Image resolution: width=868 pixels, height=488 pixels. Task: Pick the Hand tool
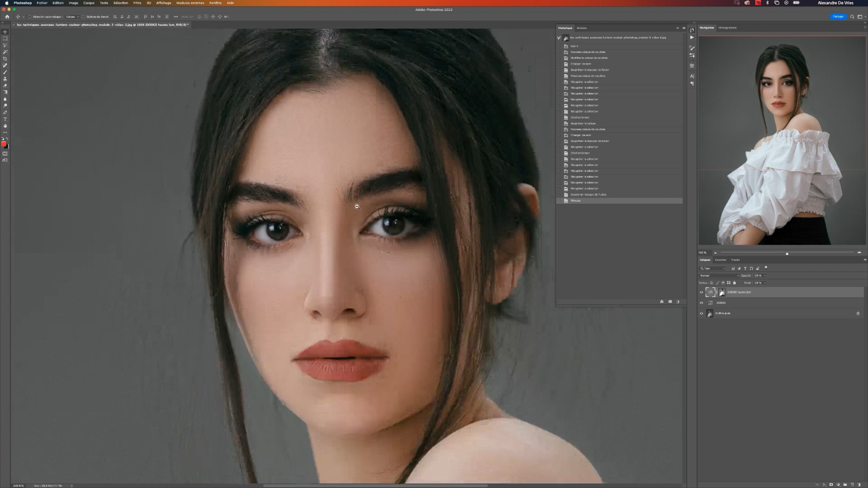5,126
